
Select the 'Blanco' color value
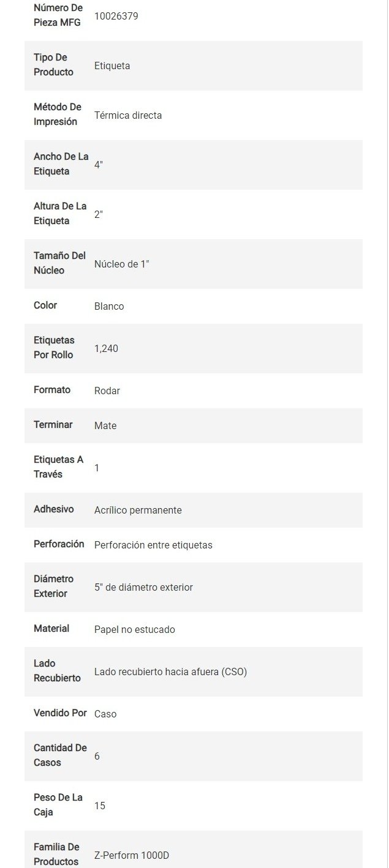(109, 306)
